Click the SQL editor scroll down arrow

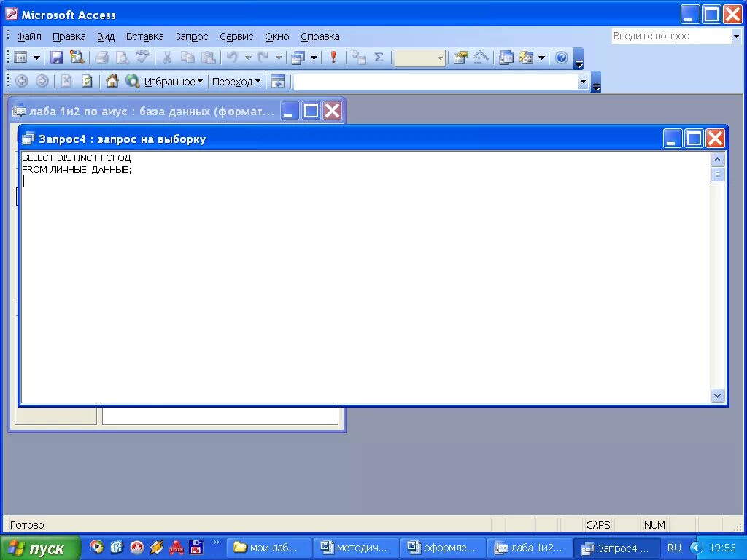[718, 395]
